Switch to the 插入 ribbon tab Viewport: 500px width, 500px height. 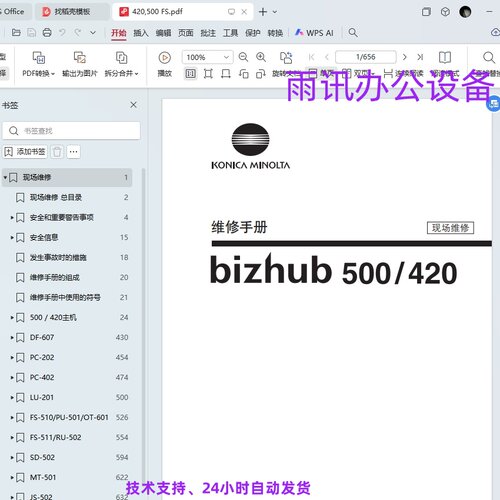pos(141,33)
